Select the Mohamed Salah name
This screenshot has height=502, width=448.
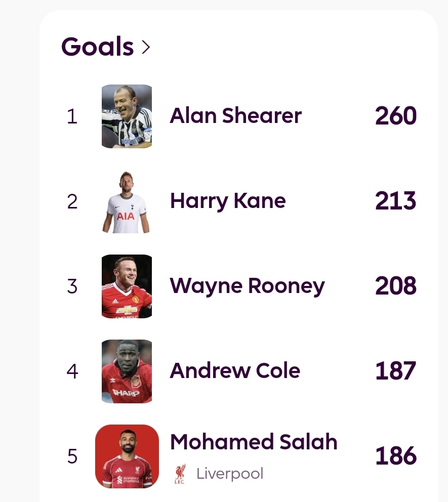[x=254, y=442]
